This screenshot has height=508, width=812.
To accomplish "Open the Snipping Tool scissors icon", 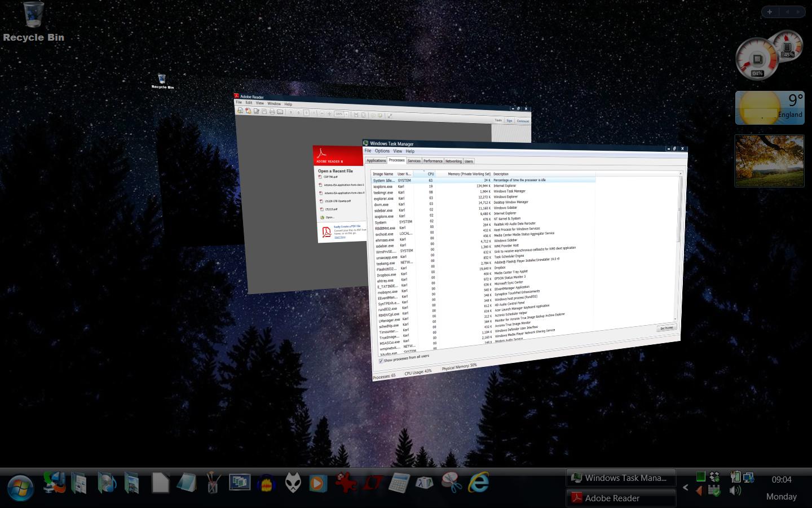I will click(x=452, y=483).
